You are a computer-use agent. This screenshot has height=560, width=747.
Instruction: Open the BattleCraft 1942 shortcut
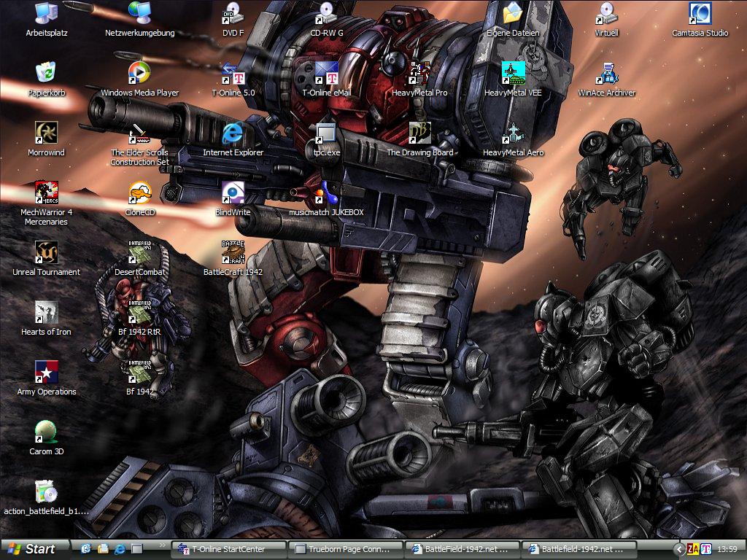pos(233,259)
